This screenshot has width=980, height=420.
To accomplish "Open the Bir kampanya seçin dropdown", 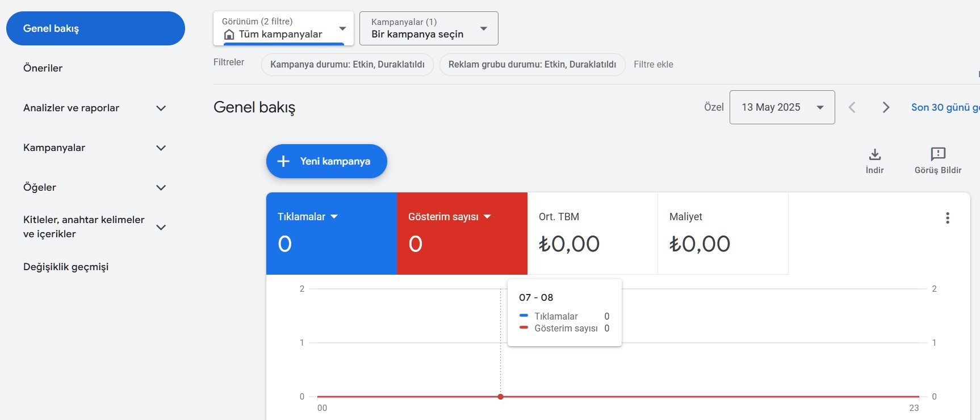I will [x=429, y=28].
